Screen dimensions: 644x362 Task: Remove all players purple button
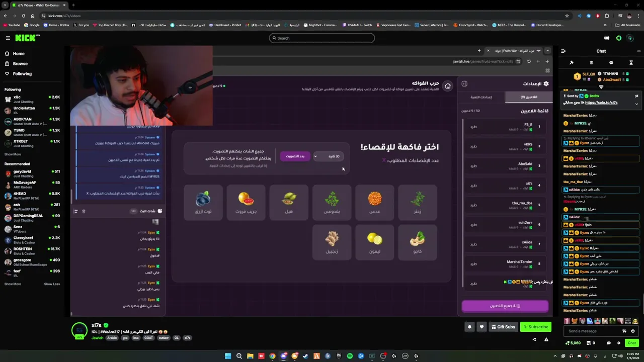coord(505,306)
